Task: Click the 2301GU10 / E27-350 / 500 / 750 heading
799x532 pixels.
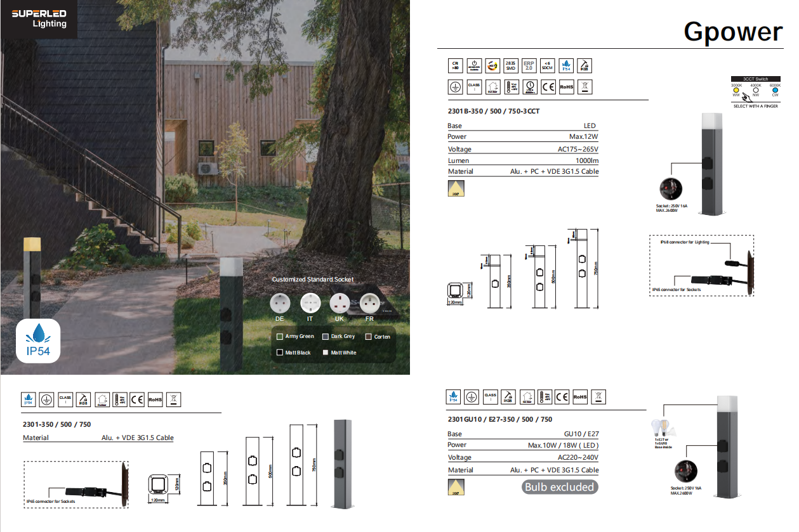Action: (x=500, y=420)
